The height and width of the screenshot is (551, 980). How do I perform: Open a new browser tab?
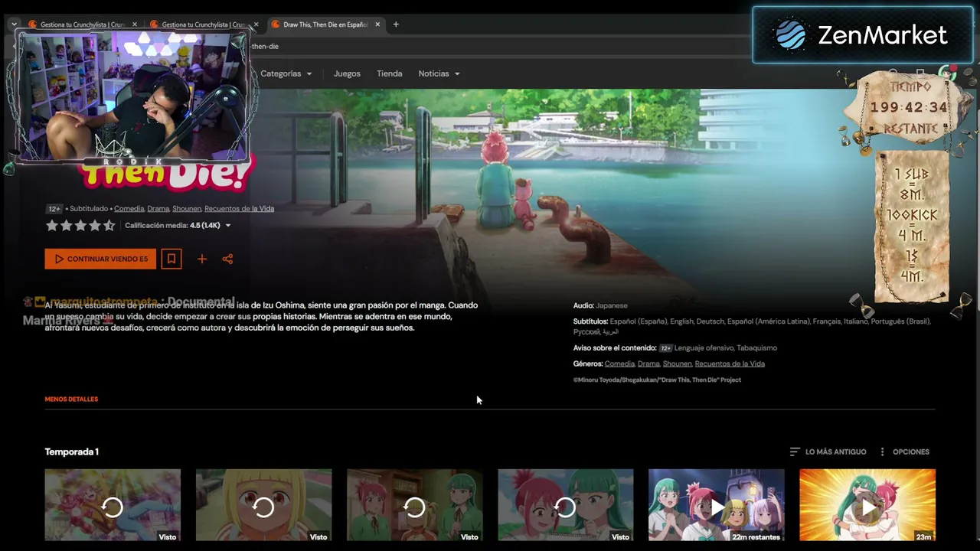(396, 24)
